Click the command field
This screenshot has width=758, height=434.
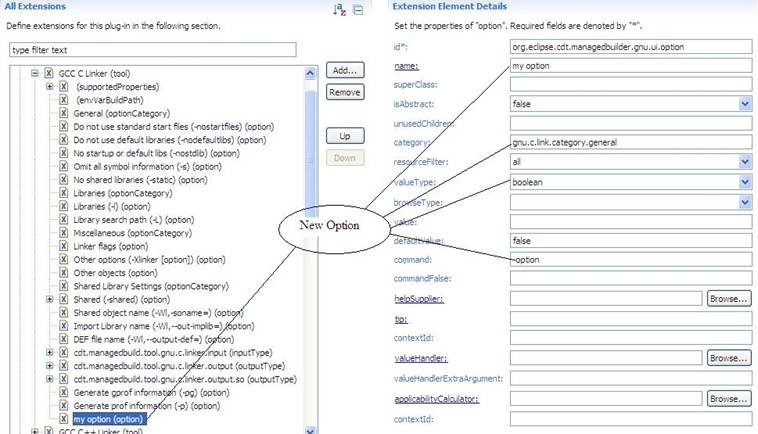click(631, 260)
